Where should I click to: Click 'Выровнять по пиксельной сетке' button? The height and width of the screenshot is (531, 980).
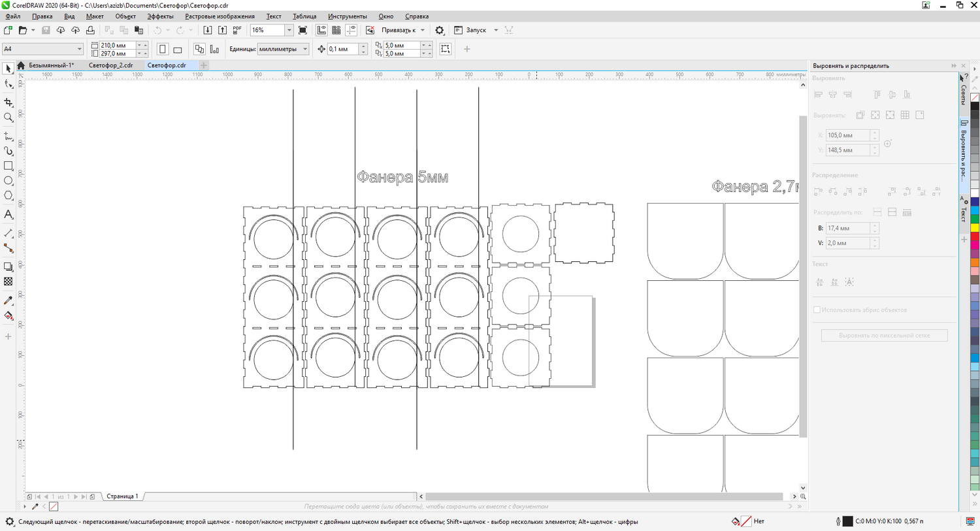pyautogui.click(x=884, y=335)
